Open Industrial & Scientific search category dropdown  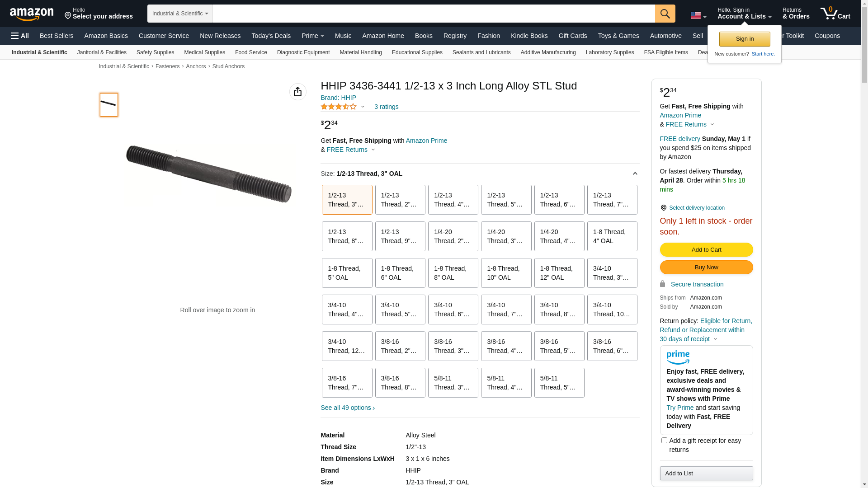click(x=180, y=14)
